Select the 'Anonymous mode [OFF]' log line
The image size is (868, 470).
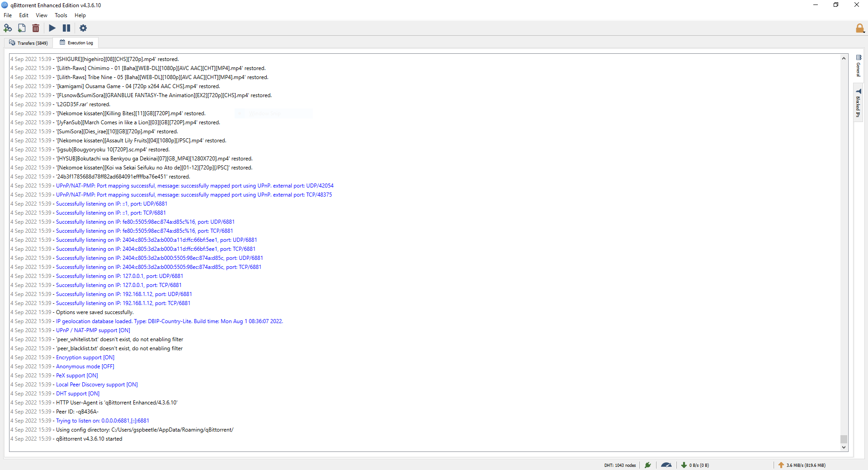coord(62,367)
